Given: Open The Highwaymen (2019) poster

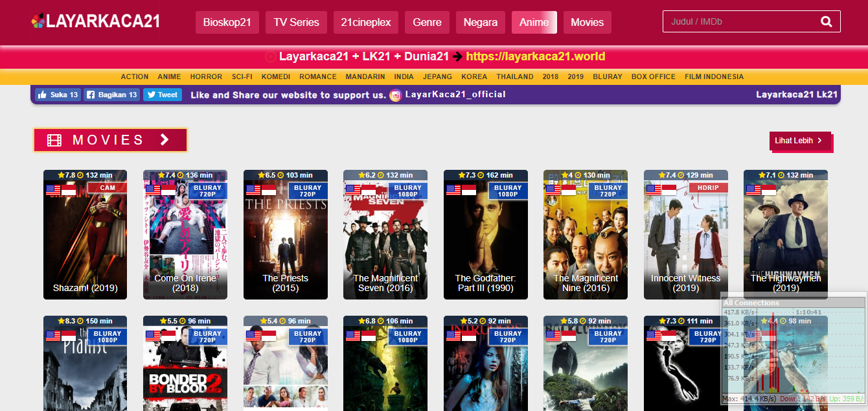Looking at the screenshot, I should coord(786,235).
